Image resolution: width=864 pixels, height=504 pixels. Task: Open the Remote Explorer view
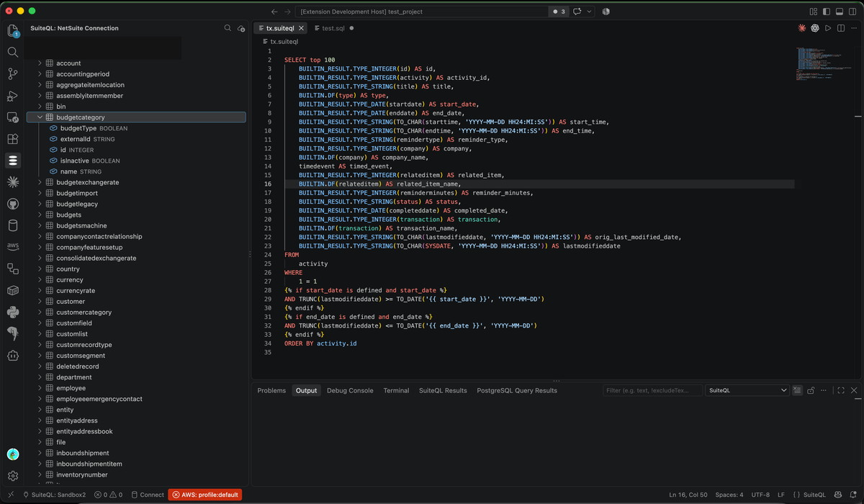[x=12, y=117]
